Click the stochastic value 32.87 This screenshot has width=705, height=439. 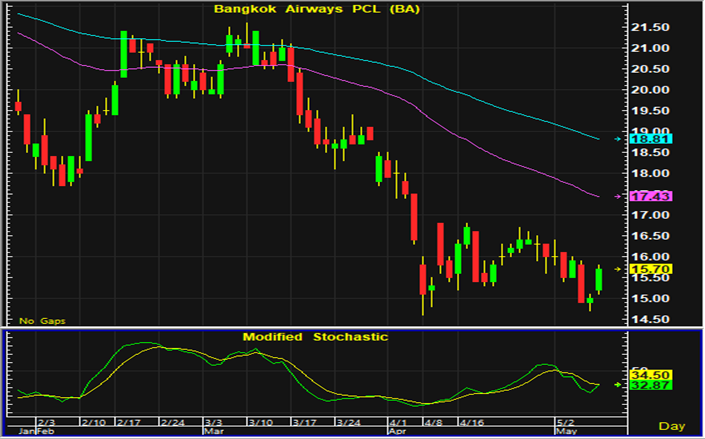point(651,385)
